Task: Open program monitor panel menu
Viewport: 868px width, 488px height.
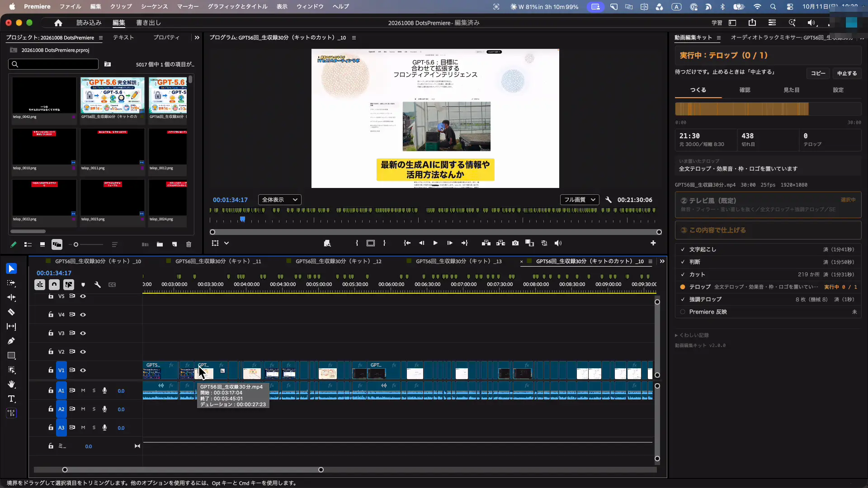Action: [354, 38]
